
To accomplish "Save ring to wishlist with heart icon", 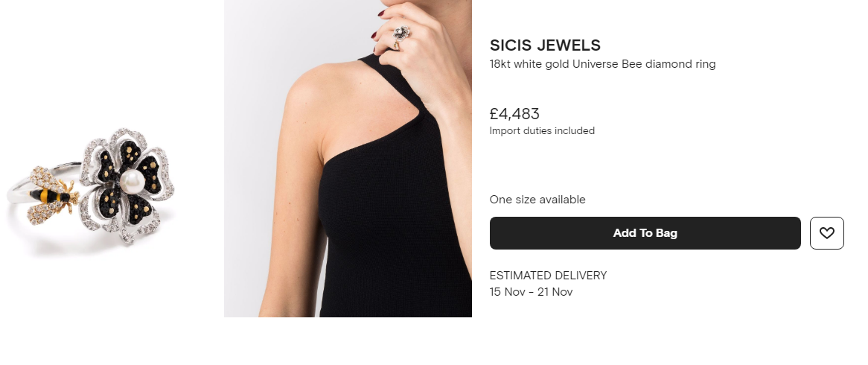I will tap(826, 233).
